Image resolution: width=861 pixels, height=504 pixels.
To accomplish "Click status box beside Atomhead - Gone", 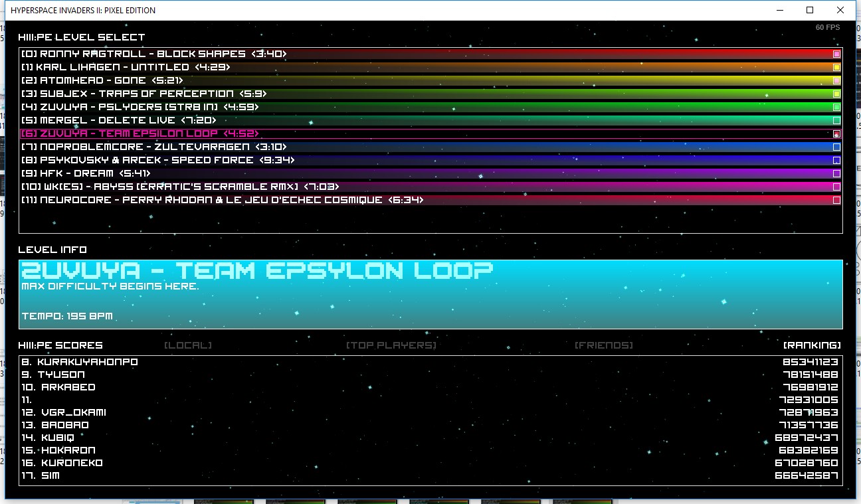I will pos(836,80).
